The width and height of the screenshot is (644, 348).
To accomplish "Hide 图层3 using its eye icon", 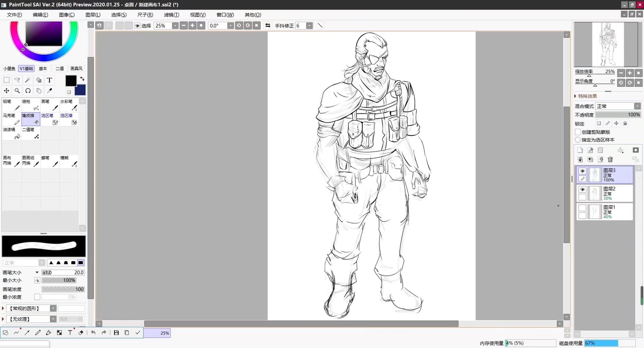I will [x=583, y=171].
